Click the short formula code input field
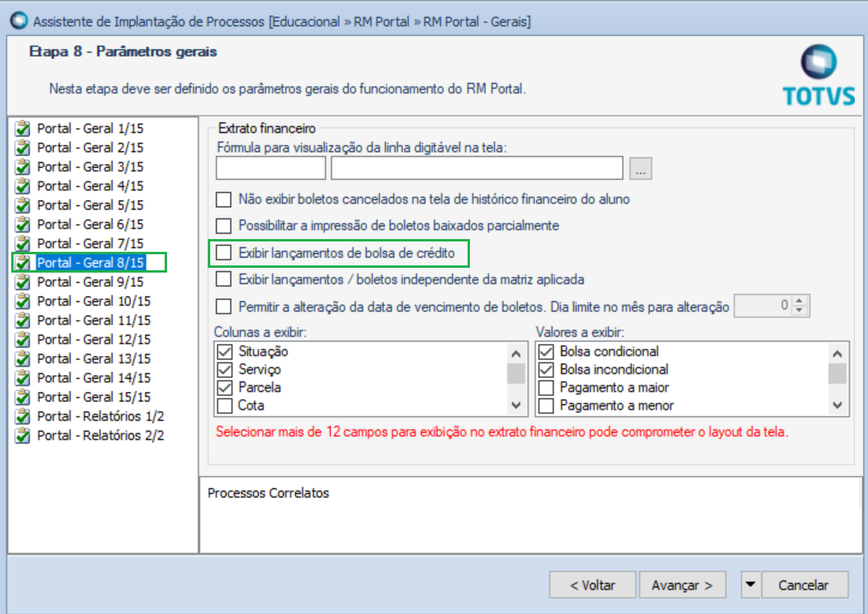The height and width of the screenshot is (614, 868). pos(271,169)
